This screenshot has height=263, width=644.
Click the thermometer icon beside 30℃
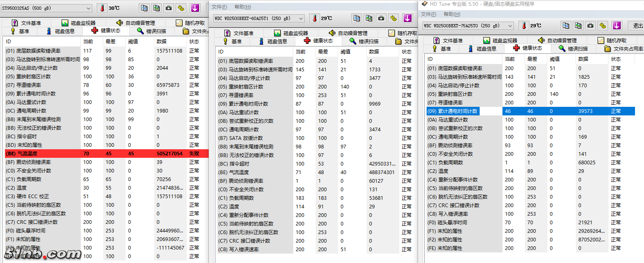(x=102, y=8)
